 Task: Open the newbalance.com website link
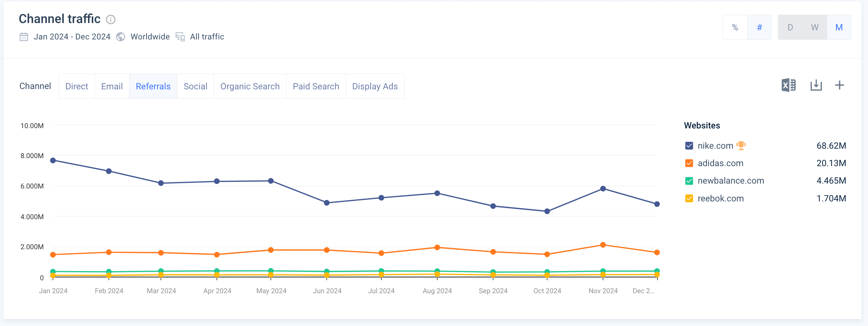pyautogui.click(x=731, y=180)
